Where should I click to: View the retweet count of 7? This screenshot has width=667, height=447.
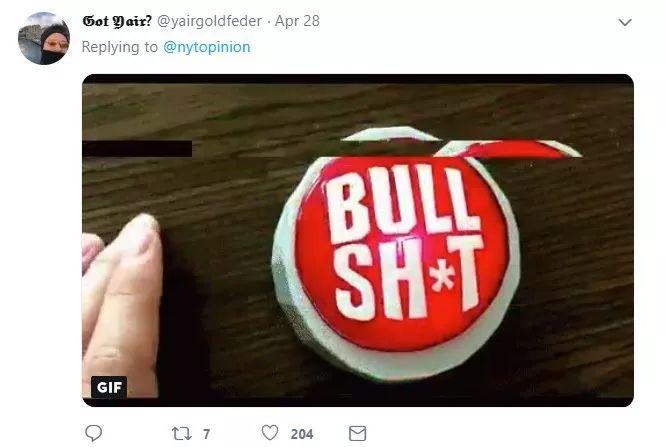[x=206, y=434]
